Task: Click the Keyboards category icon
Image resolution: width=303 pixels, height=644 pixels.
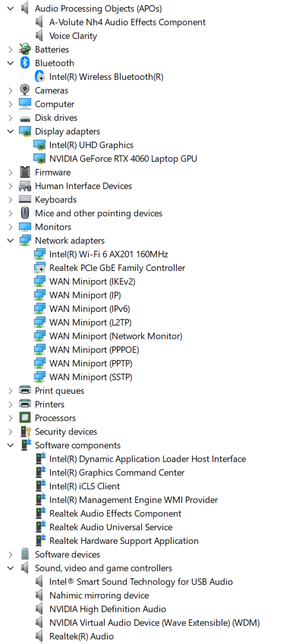Action: pos(25,200)
